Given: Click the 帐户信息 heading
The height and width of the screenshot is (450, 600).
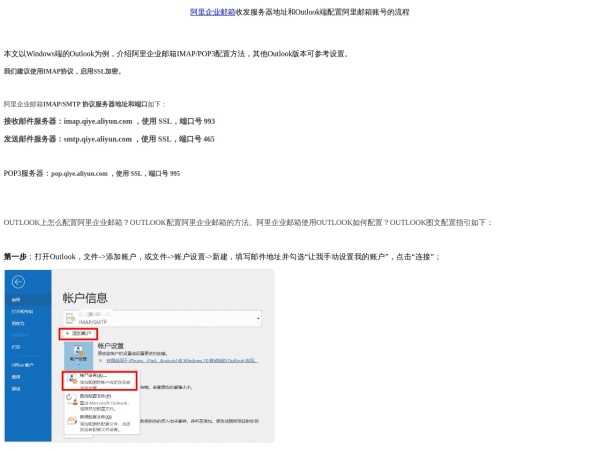Looking at the screenshot, I should click(85, 298).
